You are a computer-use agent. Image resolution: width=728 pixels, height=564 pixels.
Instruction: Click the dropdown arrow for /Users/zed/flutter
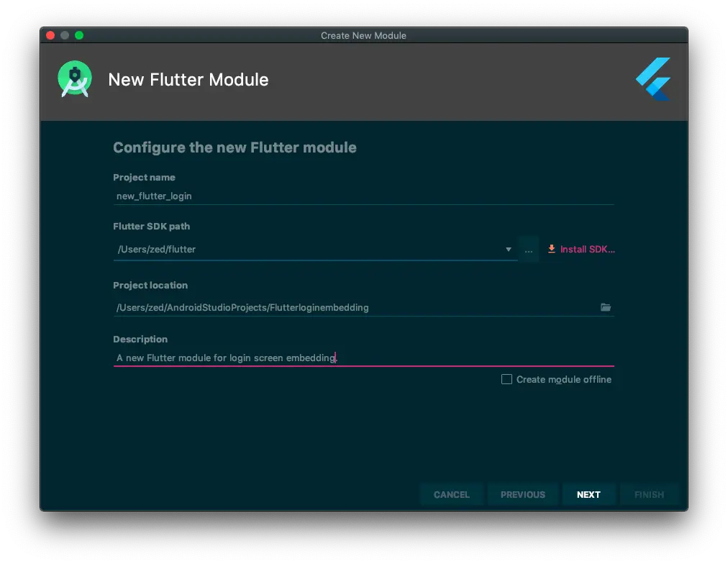click(x=509, y=249)
